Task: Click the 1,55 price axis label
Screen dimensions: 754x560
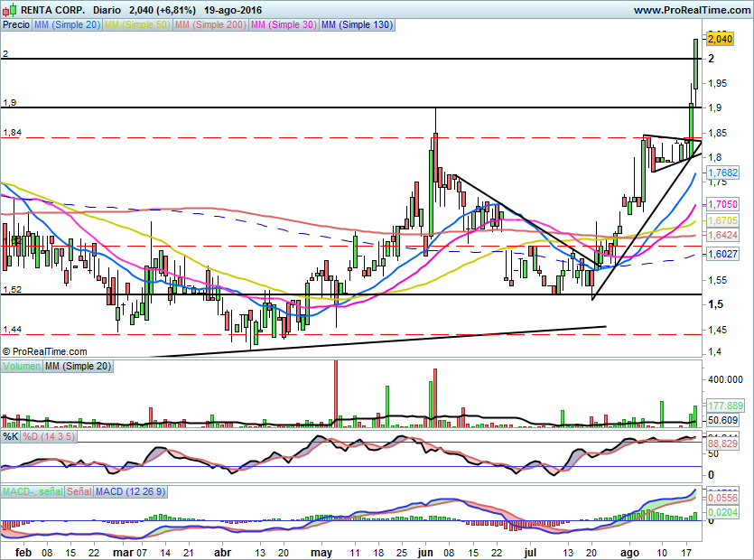Action: 718,280
